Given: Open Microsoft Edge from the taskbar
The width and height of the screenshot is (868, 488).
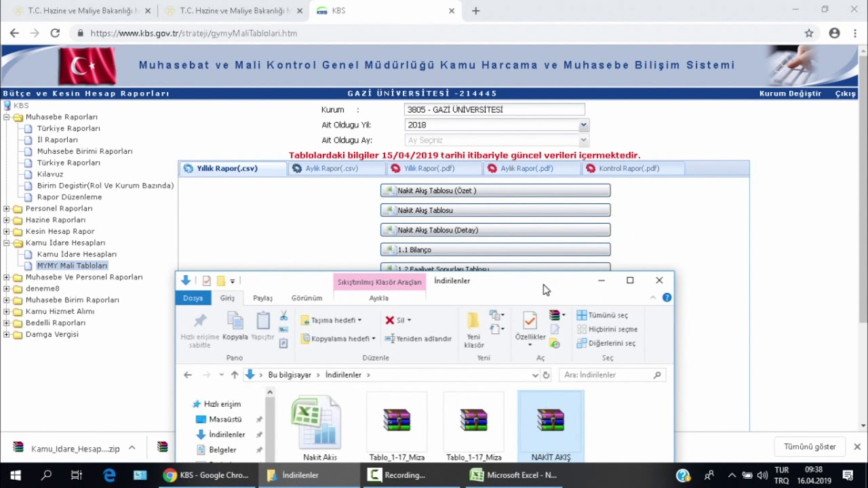Looking at the screenshot, I should tap(109, 475).
